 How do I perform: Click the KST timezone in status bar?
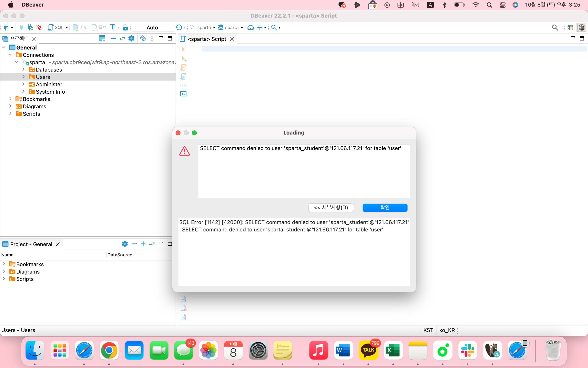coord(428,330)
